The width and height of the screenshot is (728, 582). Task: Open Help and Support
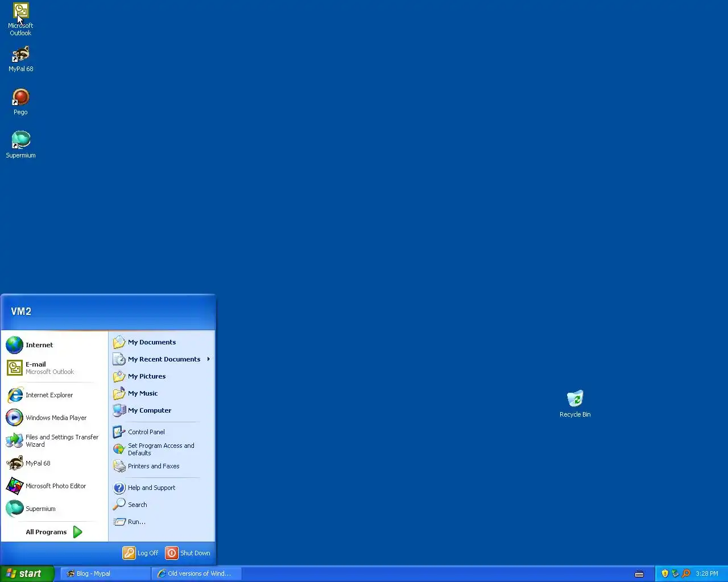click(x=162, y=488)
